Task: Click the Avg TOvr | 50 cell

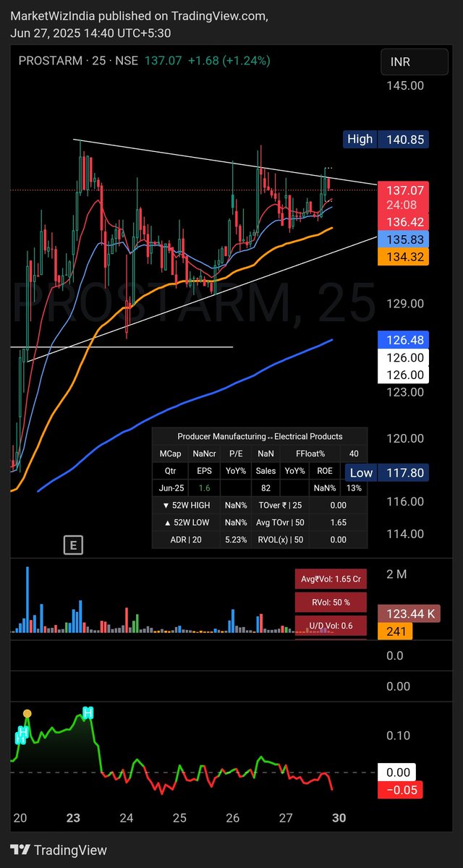Action: [281, 522]
